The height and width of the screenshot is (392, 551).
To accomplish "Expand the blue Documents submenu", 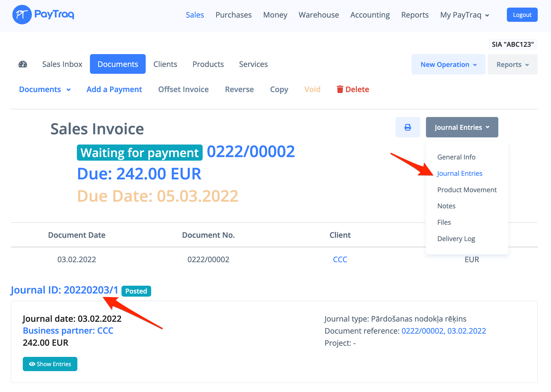I will (45, 89).
